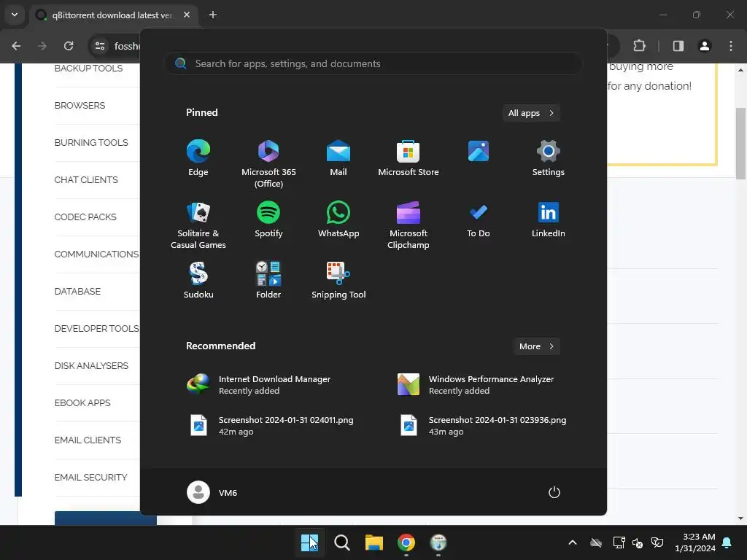Open Spotify from pinned apps
This screenshot has width=747, height=560.
268,219
